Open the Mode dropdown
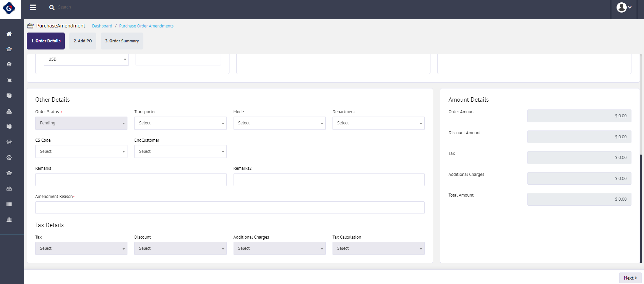Image resolution: width=644 pixels, height=284 pixels. coord(279,123)
